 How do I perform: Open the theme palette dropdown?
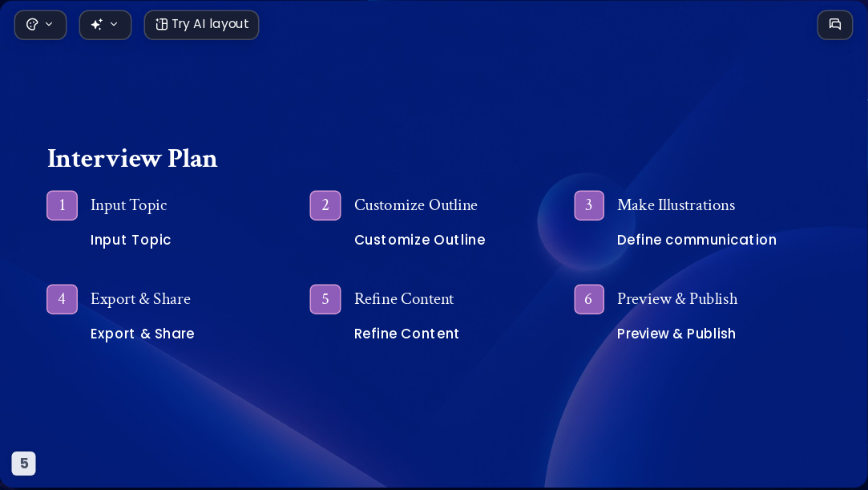click(x=40, y=25)
